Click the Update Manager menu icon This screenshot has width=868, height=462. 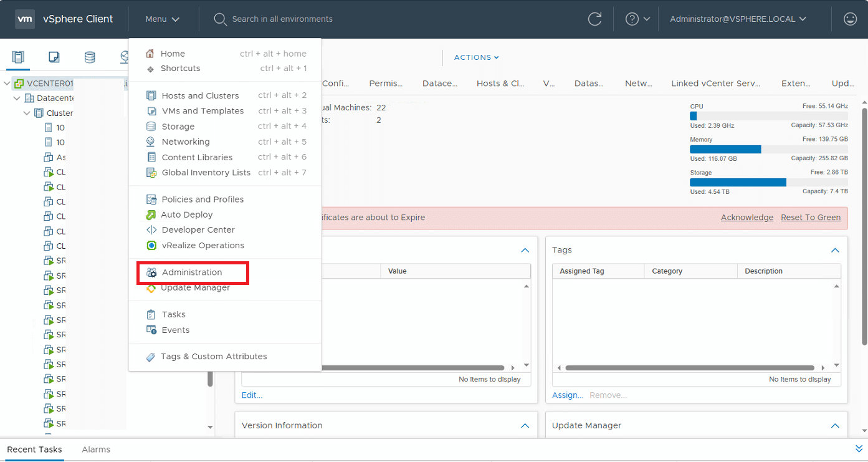(151, 288)
